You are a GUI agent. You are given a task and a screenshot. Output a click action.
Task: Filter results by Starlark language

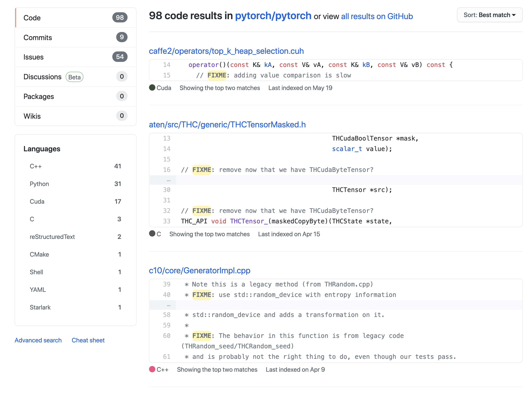pos(75,308)
